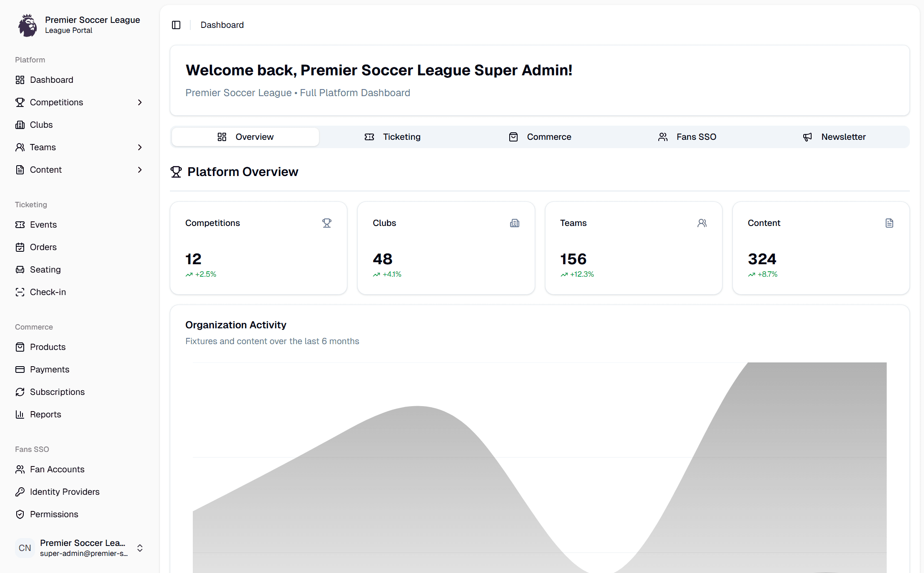Expand the Competitions sidebar item

[x=139, y=102]
